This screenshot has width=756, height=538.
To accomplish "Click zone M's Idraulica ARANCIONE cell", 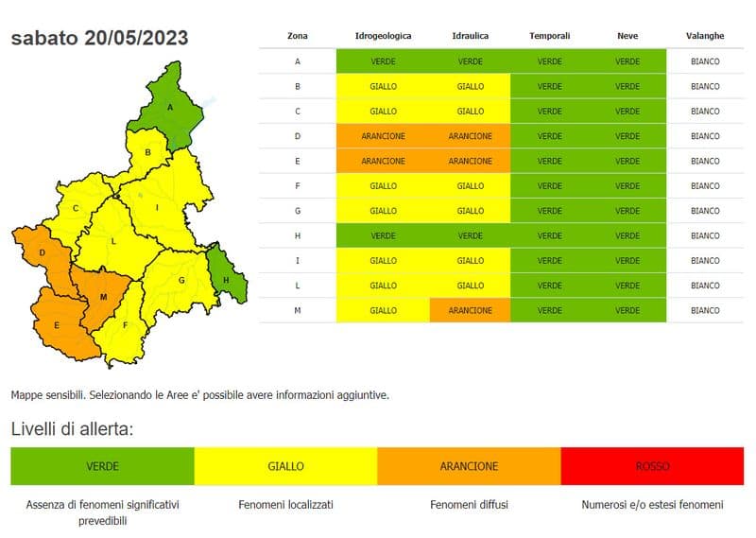I will (x=470, y=310).
